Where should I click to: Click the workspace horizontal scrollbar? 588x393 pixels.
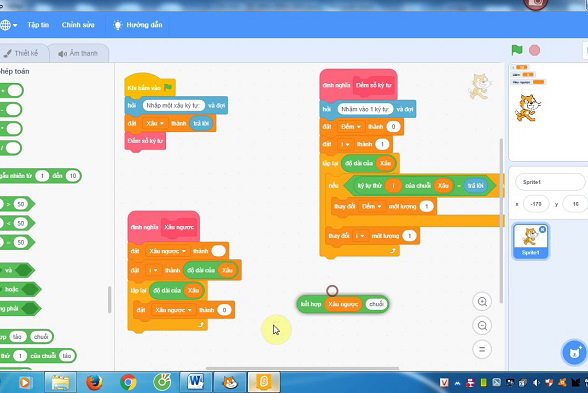302,368
